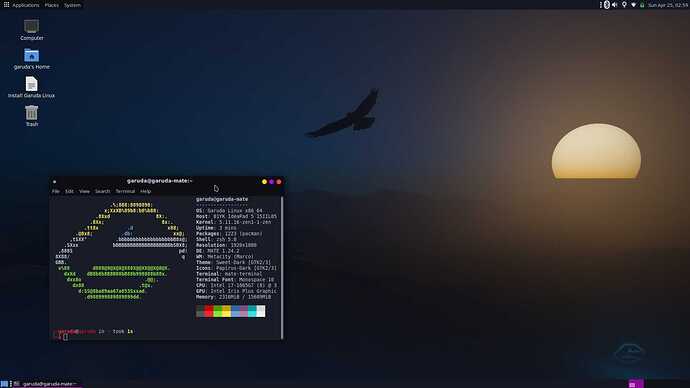Click the show desktop panel icon
This screenshot has height=388, width=690.
pyautogui.click(x=4, y=384)
